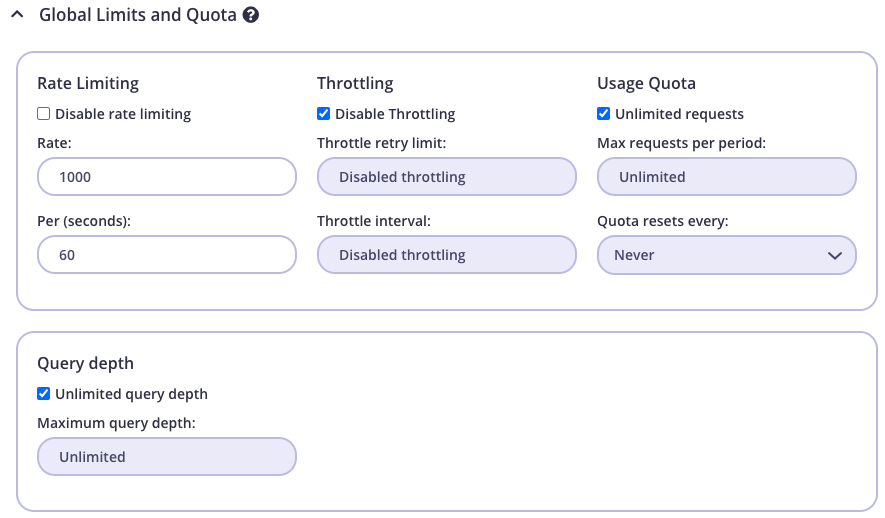Click the "Throttle retry limit:" label

[381, 143]
